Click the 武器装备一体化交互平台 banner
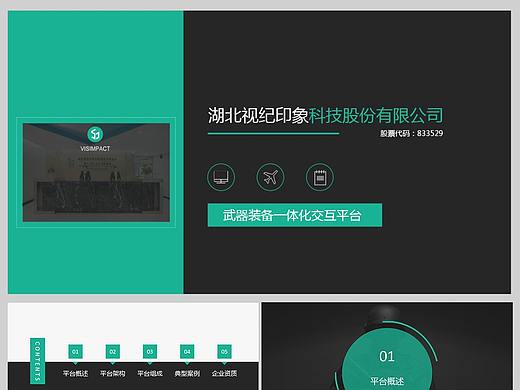This screenshot has height=390, width=520. click(295, 215)
